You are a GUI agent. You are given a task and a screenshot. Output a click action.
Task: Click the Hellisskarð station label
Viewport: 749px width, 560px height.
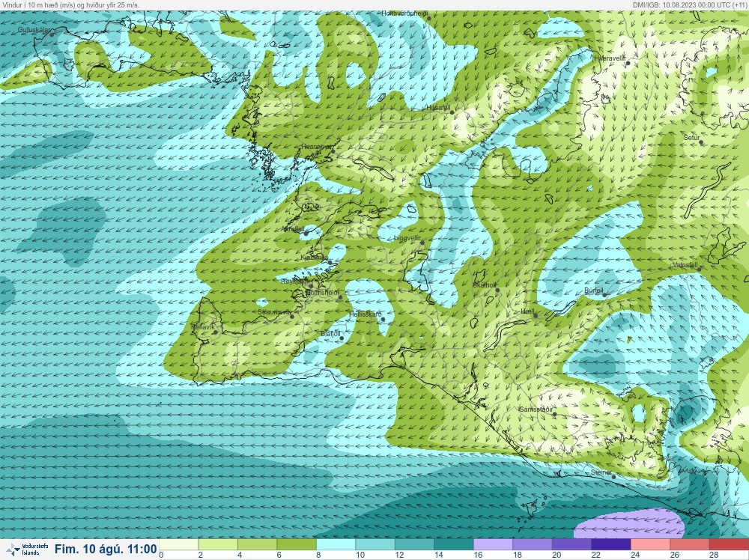(366, 314)
